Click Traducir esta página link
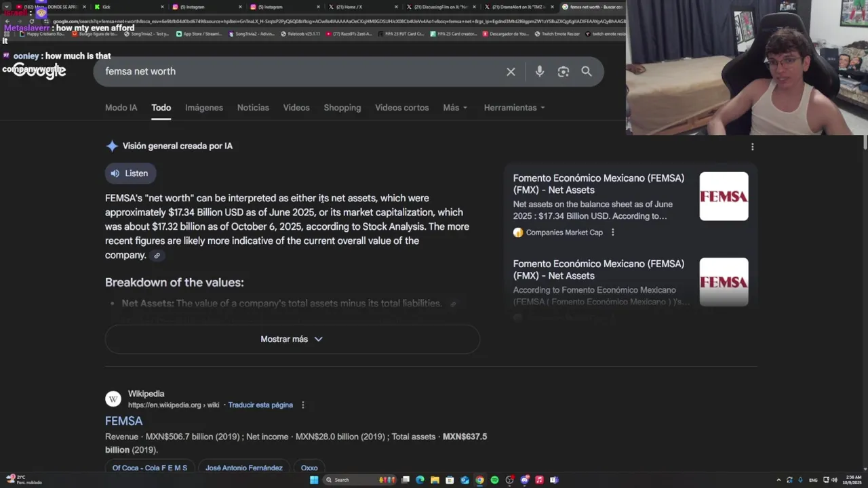 pos(260,405)
